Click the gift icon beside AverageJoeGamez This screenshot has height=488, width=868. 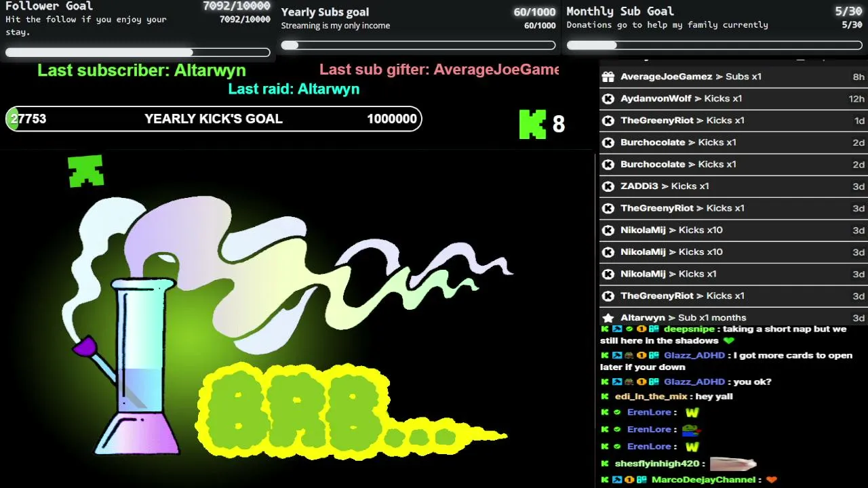(x=608, y=77)
